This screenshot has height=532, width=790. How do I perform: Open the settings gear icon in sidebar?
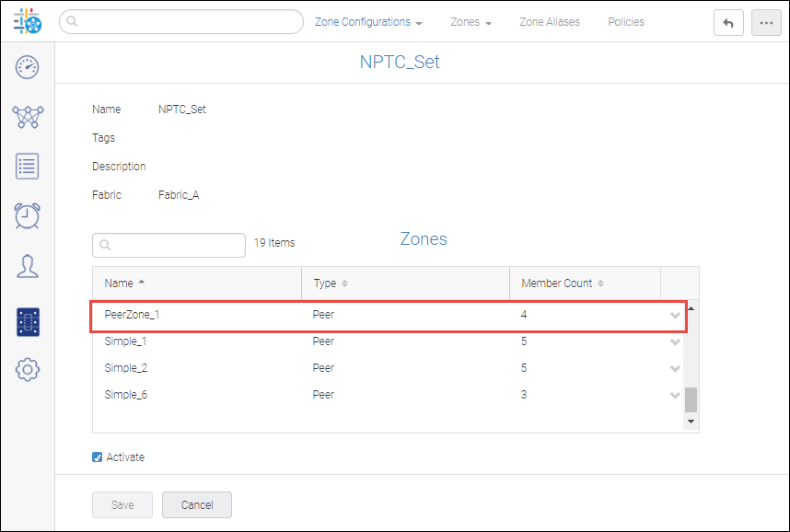tap(28, 370)
